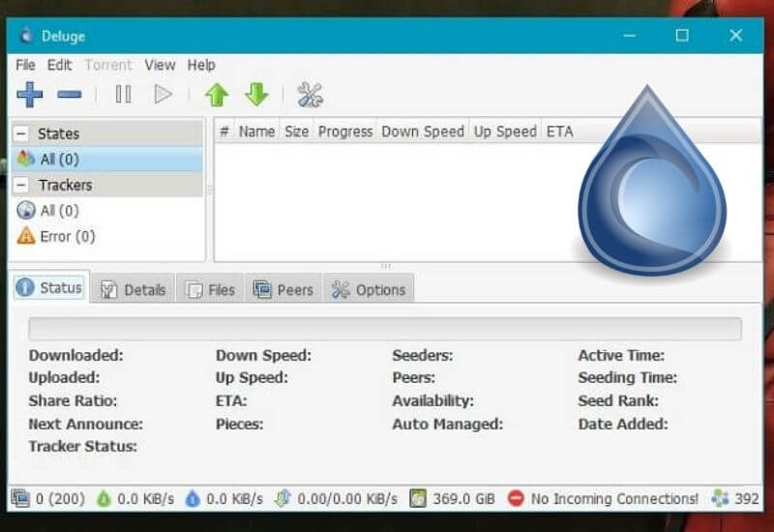Viewport: 774px width, 532px height.
Task: Open Preferences via the tools icon
Action: tap(310, 95)
